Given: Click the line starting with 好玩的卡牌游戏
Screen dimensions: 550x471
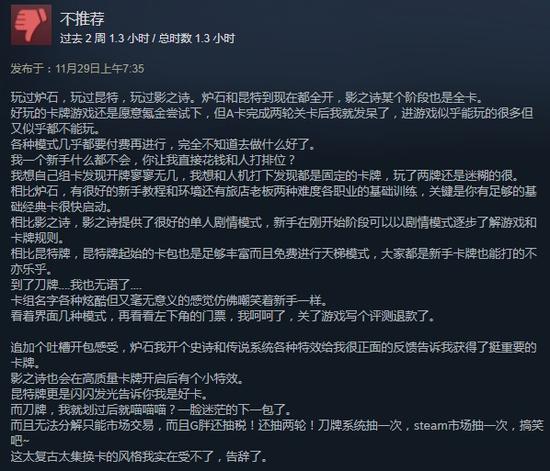Looking at the screenshot, I should (x=272, y=113).
